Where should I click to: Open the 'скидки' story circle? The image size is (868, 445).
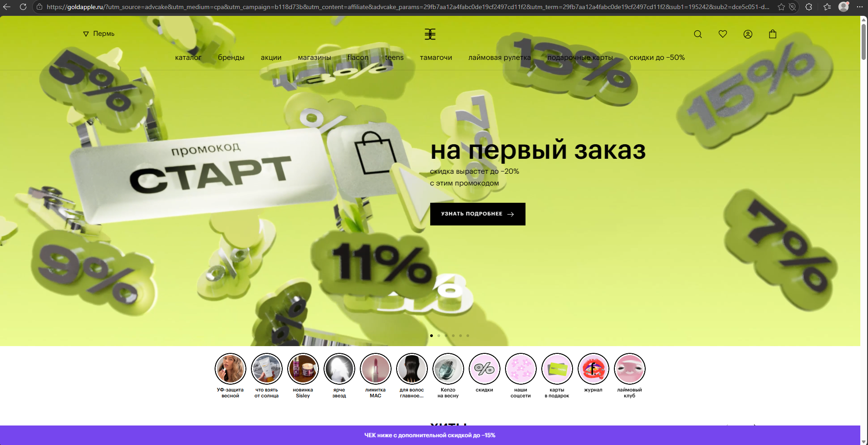(x=484, y=369)
